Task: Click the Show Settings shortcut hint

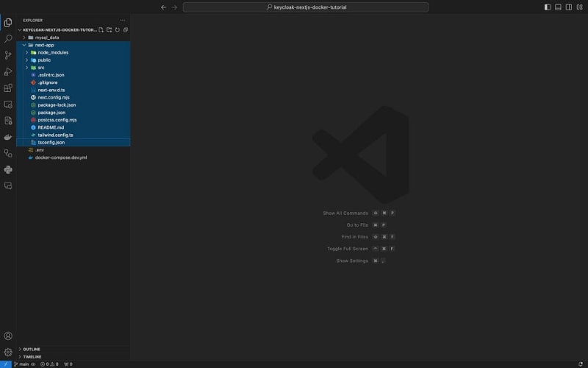Action: [361, 261]
